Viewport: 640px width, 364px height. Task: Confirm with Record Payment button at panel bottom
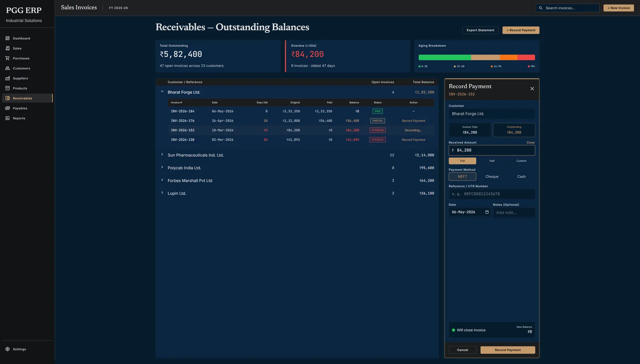coord(508,350)
